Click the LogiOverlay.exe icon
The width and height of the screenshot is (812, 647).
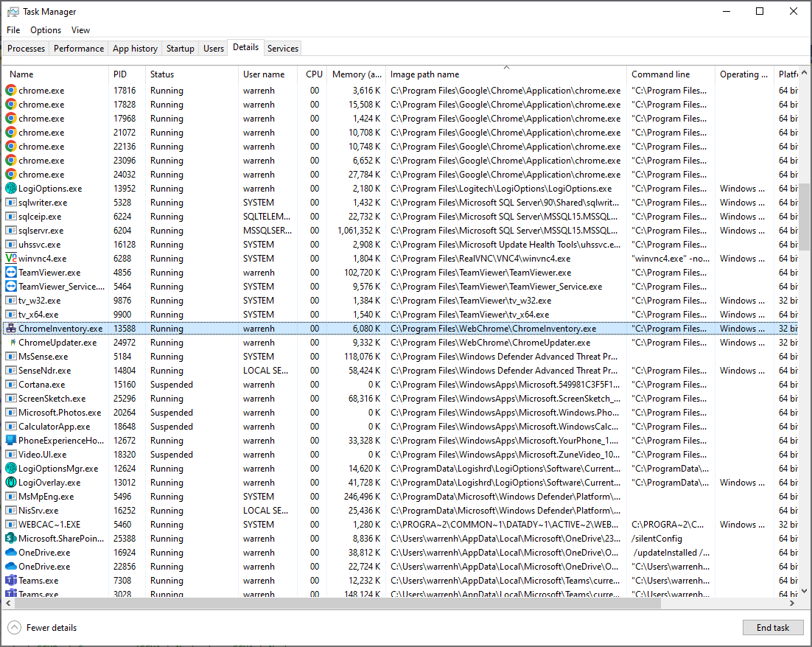pos(11,482)
